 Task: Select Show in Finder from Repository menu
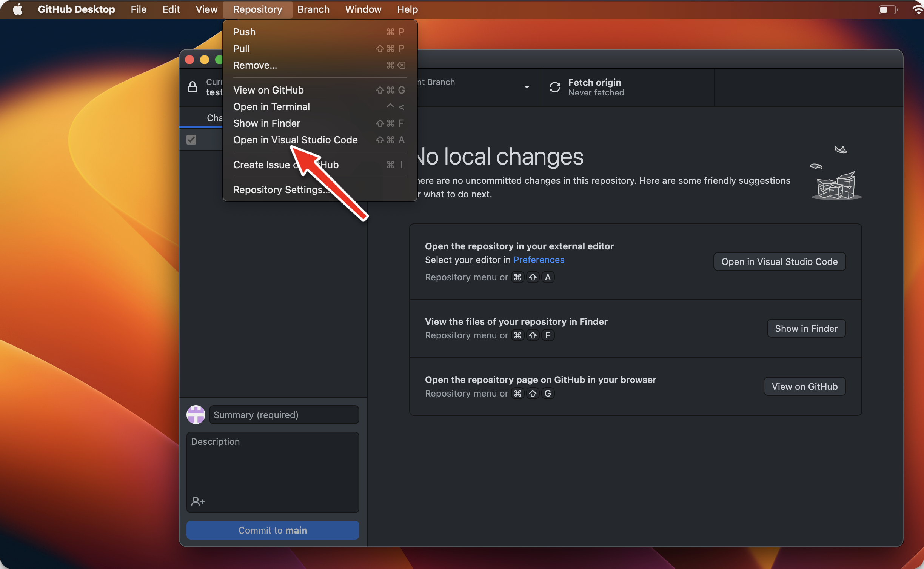click(x=267, y=123)
